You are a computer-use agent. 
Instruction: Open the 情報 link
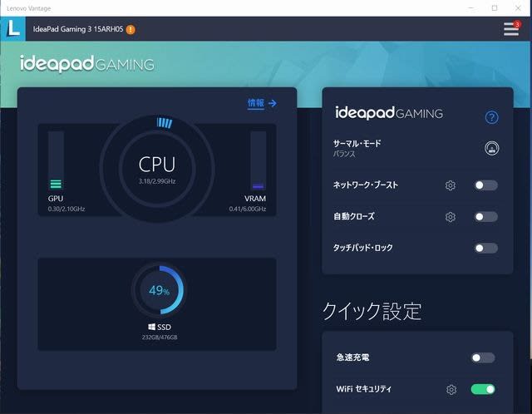point(256,103)
